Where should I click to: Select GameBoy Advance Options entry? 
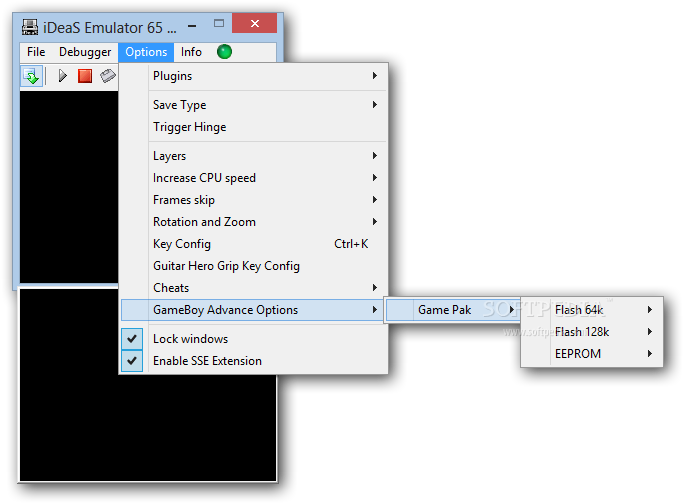point(252,310)
